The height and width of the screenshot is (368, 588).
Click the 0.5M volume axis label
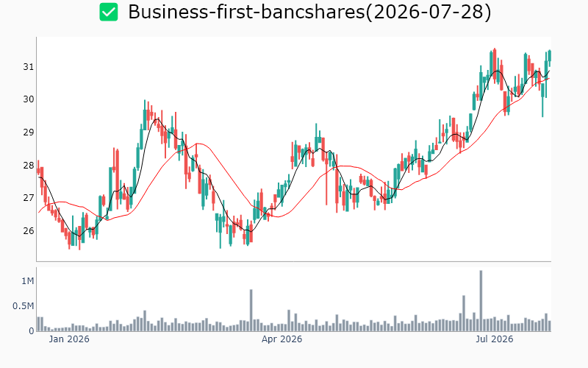[x=24, y=306]
